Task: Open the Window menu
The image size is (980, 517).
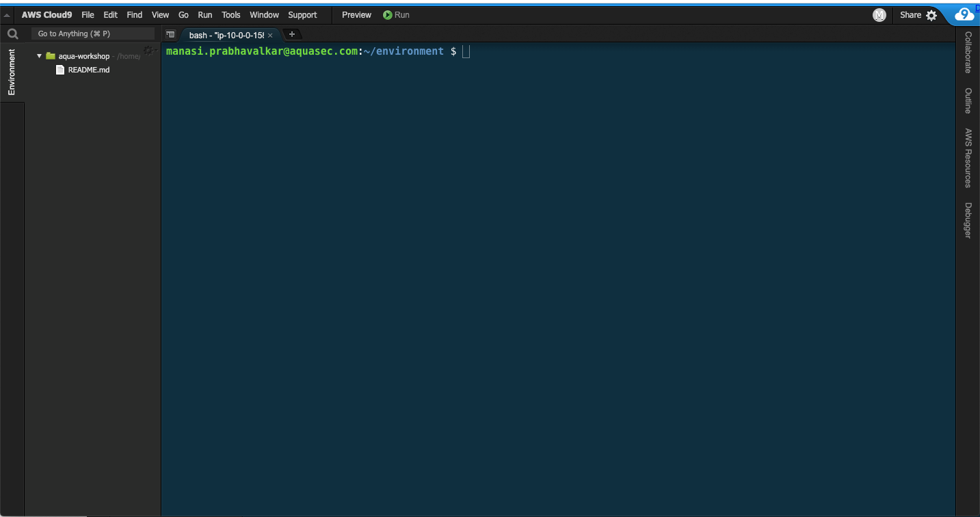Action: (x=264, y=15)
